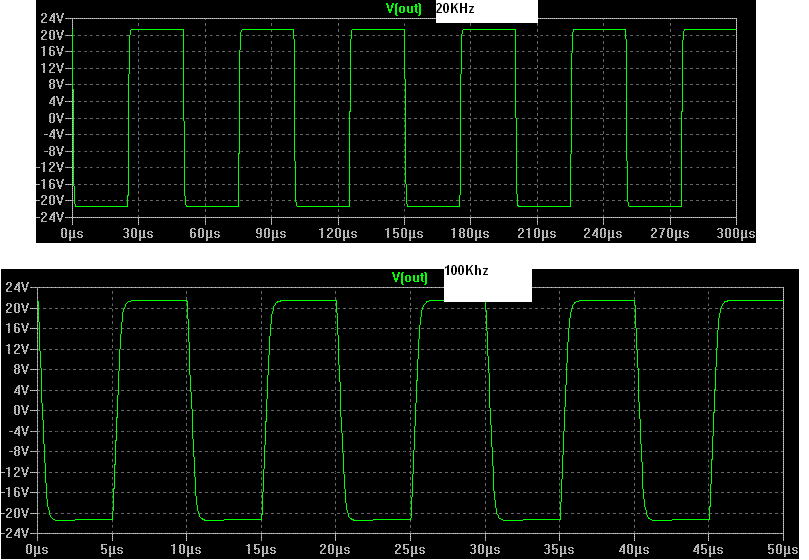Click the 300µs time axis label
Screen dimensions: 809x560
coord(736,234)
